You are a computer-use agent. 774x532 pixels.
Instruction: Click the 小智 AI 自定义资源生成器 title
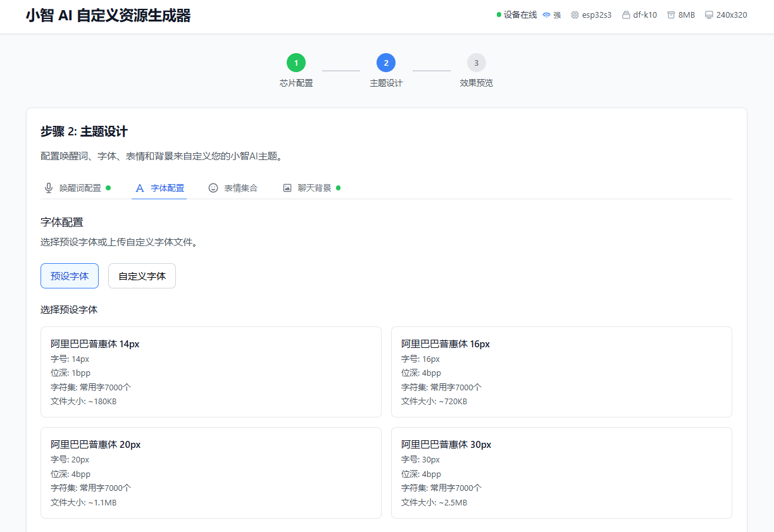tap(108, 16)
